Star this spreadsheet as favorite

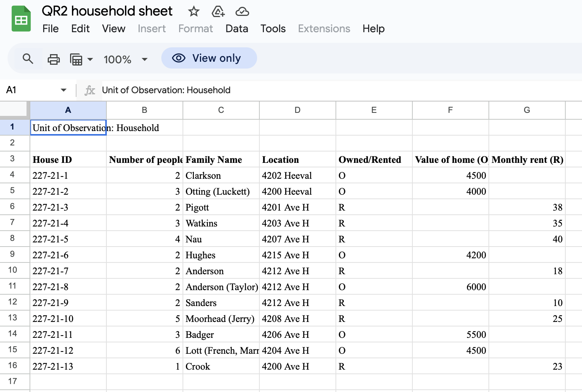click(x=193, y=12)
